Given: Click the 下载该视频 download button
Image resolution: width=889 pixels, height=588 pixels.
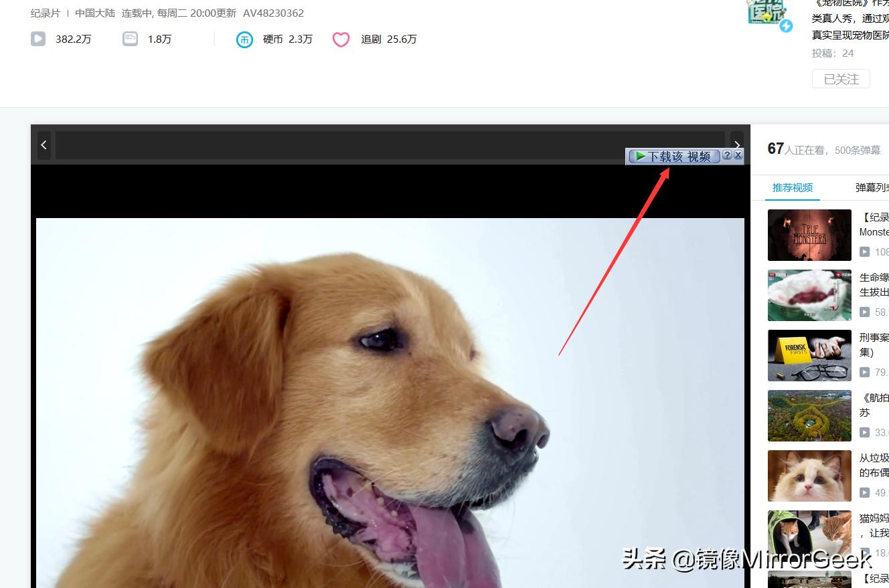Looking at the screenshot, I should 673,156.
